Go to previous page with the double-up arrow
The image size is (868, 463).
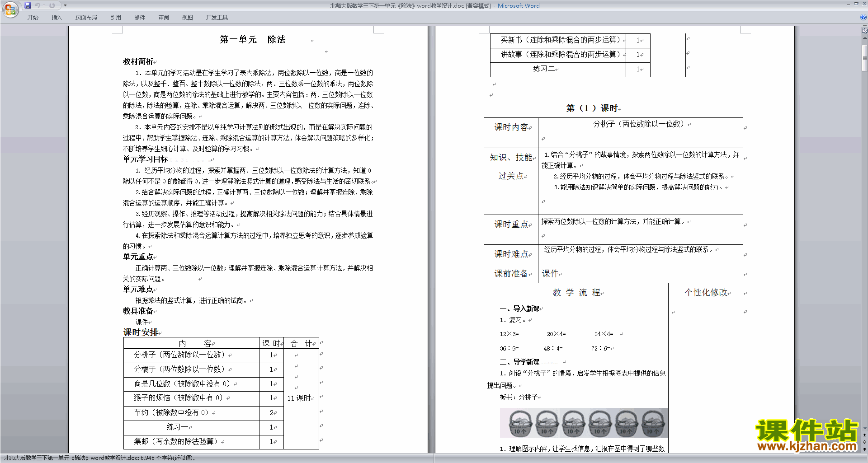click(865, 435)
